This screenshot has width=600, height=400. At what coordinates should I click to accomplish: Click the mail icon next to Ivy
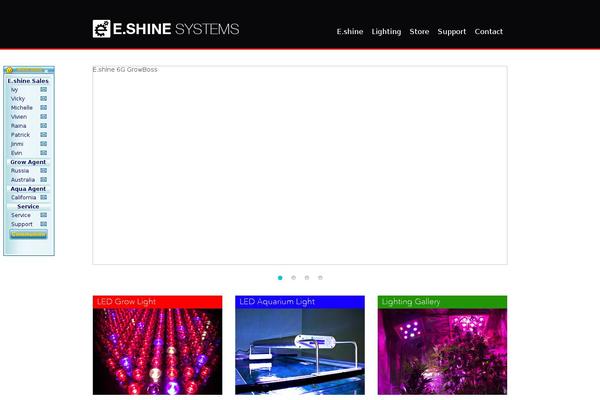pyautogui.click(x=44, y=90)
